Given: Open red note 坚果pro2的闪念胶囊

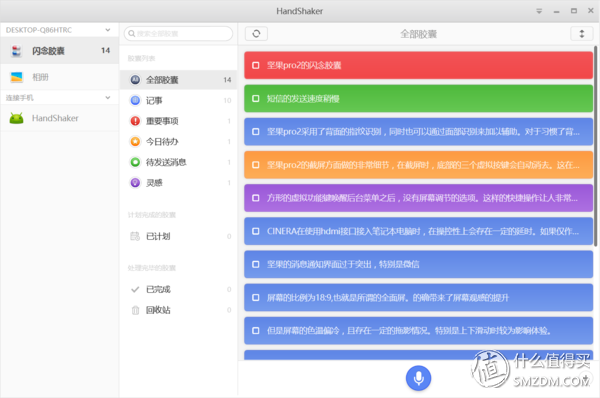Looking at the screenshot, I should [x=418, y=65].
